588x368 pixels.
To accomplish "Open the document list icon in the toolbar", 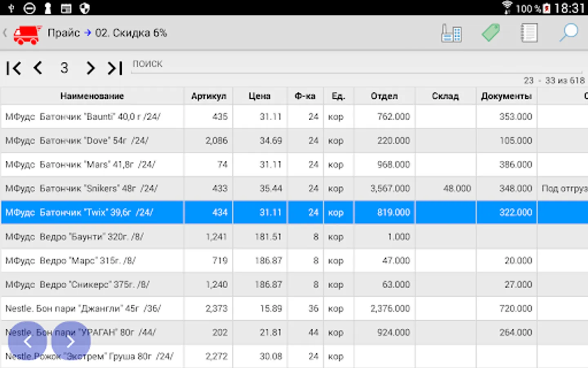I will tap(529, 33).
